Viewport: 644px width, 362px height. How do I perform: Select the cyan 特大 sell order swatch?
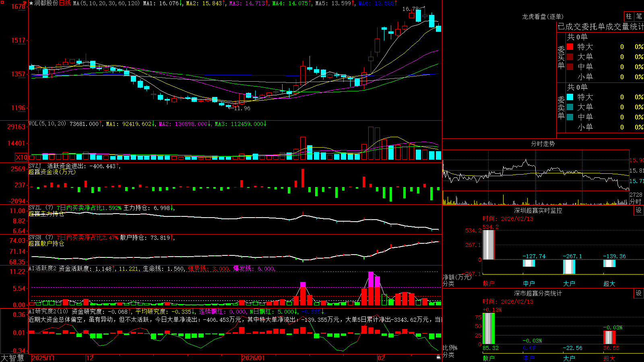click(x=570, y=97)
